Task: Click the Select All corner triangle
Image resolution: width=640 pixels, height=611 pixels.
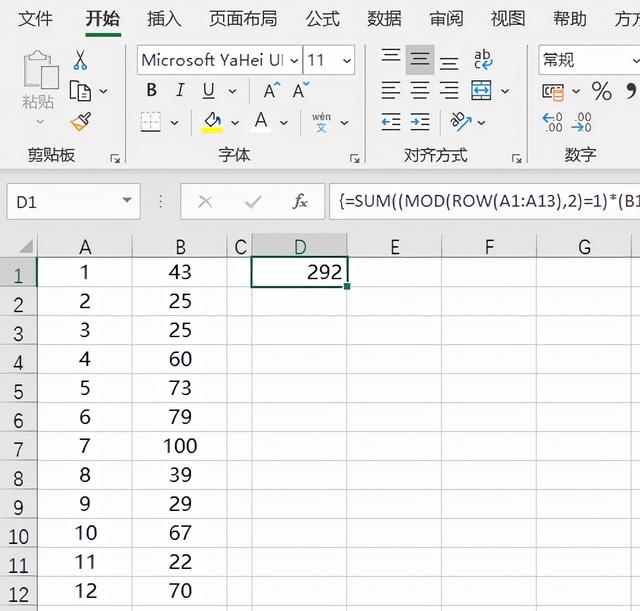Action: (25, 246)
